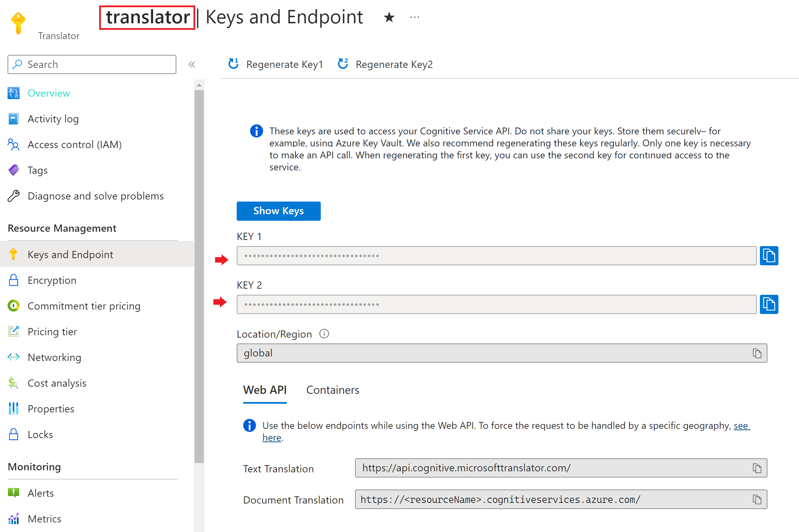Image resolution: width=799 pixels, height=532 pixels.
Task: Click the copy icon for KEY 2
Action: pyautogui.click(x=771, y=304)
